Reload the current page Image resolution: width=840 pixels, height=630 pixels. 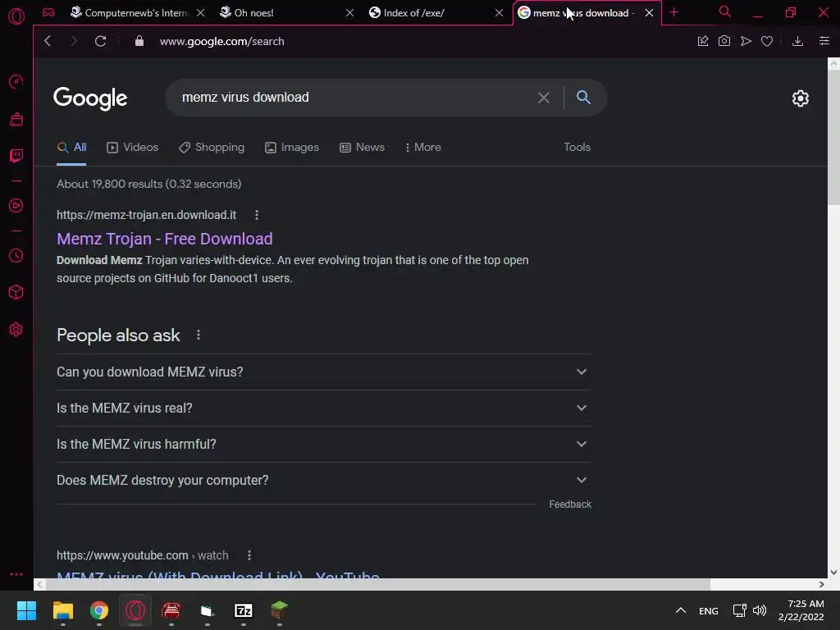(100, 41)
